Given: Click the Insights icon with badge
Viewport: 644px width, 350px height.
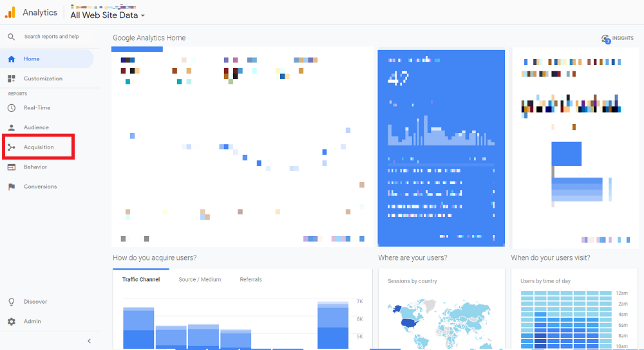Looking at the screenshot, I should [606, 39].
